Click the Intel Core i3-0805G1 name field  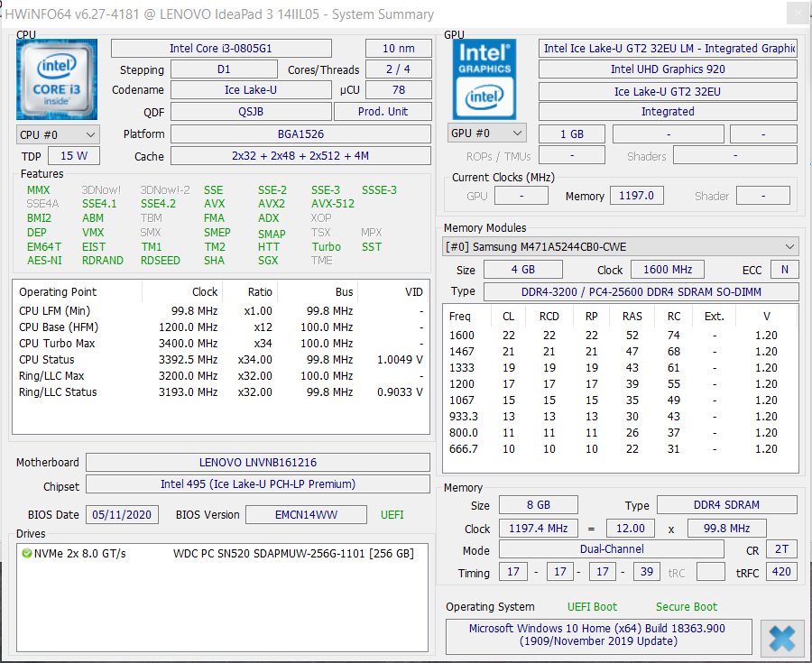(221, 49)
